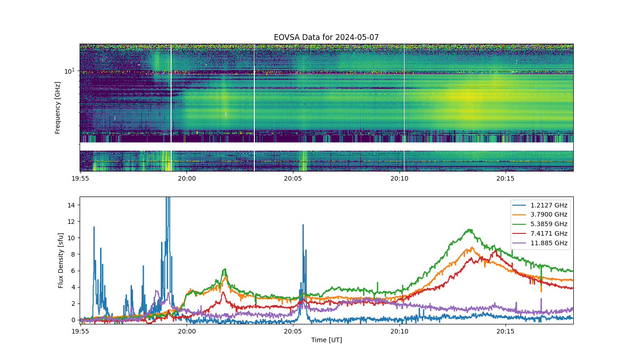Click the 20:10 tick label under flux plot
Viewport: 637px width, 364px height.
(399, 331)
